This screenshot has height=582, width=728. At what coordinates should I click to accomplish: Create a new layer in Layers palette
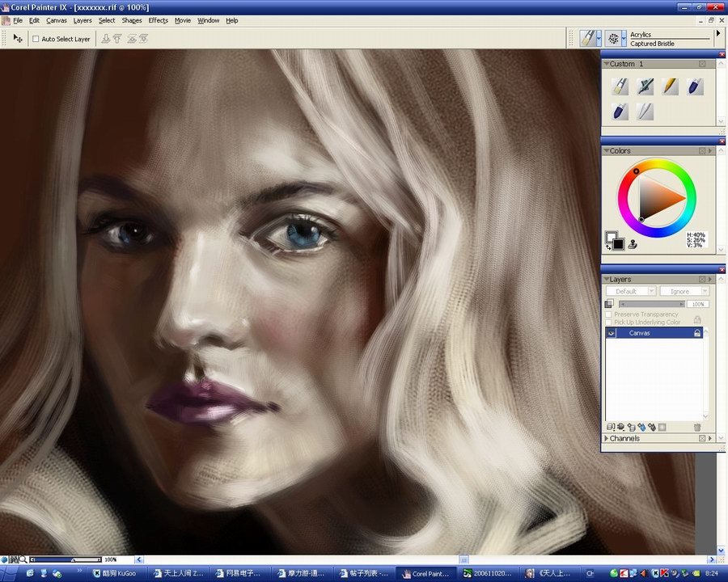tap(631, 427)
